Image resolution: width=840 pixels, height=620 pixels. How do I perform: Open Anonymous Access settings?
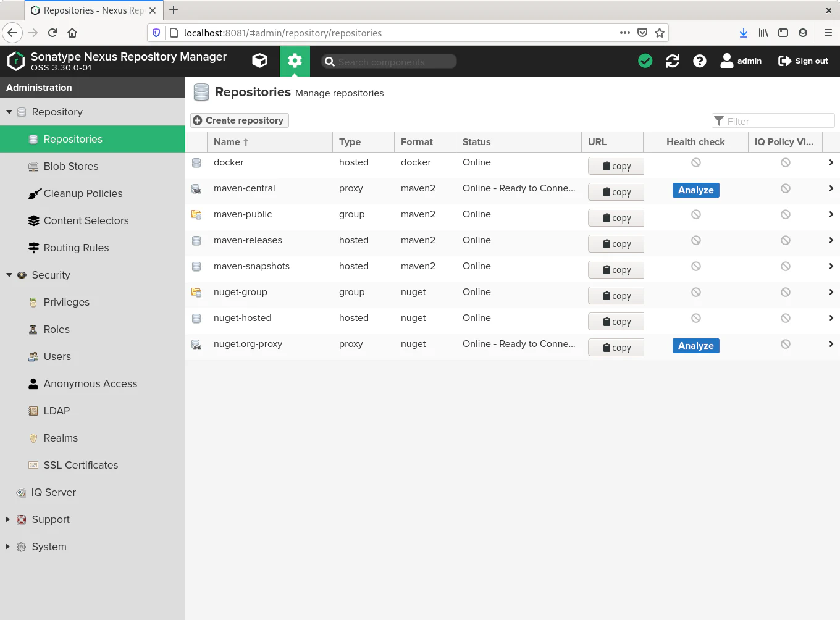pyautogui.click(x=90, y=383)
